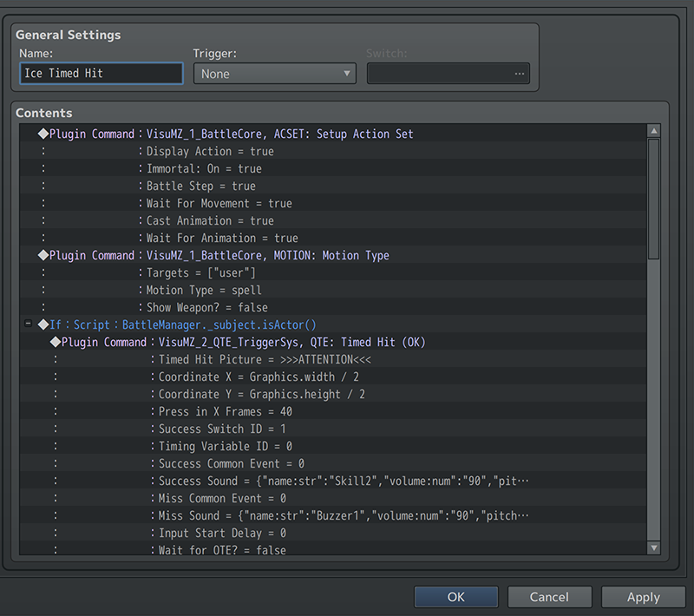Collapse the If Script conditional block

pos(29,324)
